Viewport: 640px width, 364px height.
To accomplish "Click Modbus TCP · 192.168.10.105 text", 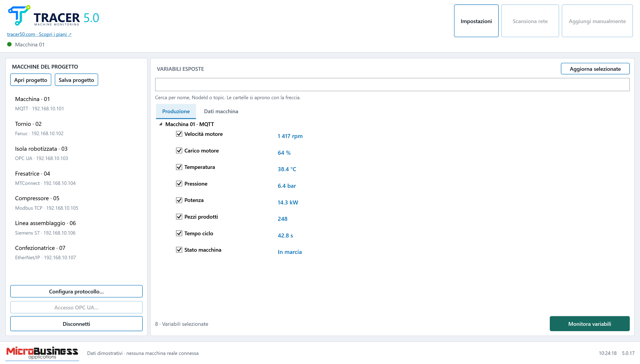I will coord(46,208).
